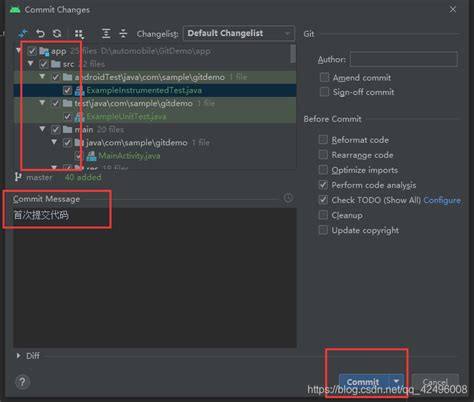This screenshot has width=474, height=402.
Task: Enable the Optimize imports checkbox
Action: tap(323, 170)
